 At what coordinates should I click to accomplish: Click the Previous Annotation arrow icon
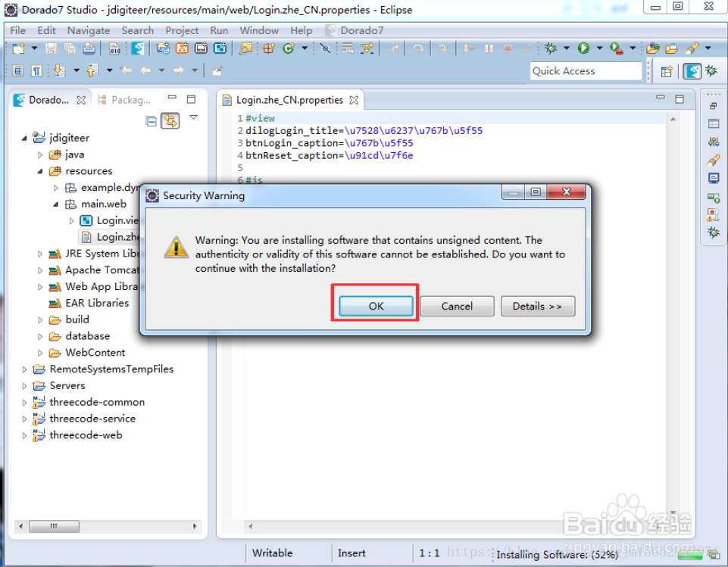(92, 70)
